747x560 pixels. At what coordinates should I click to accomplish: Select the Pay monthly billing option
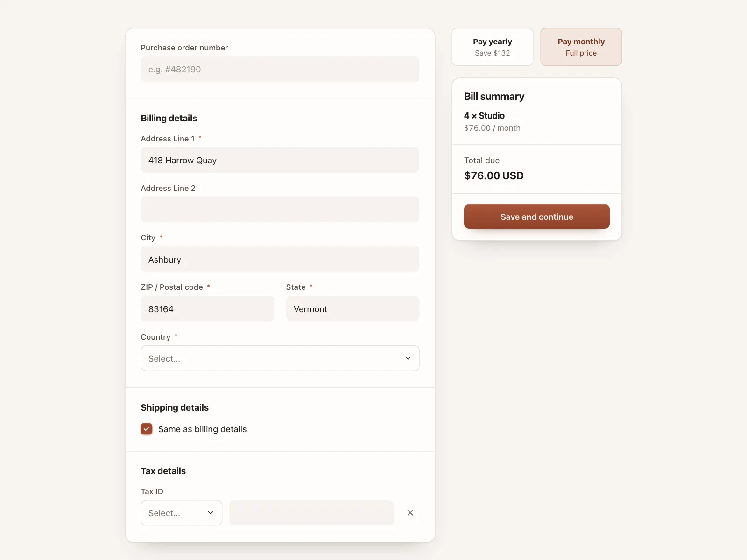(581, 47)
